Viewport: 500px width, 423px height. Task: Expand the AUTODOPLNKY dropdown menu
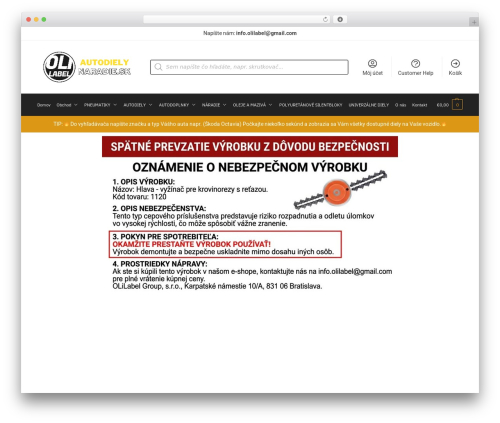coord(177,105)
